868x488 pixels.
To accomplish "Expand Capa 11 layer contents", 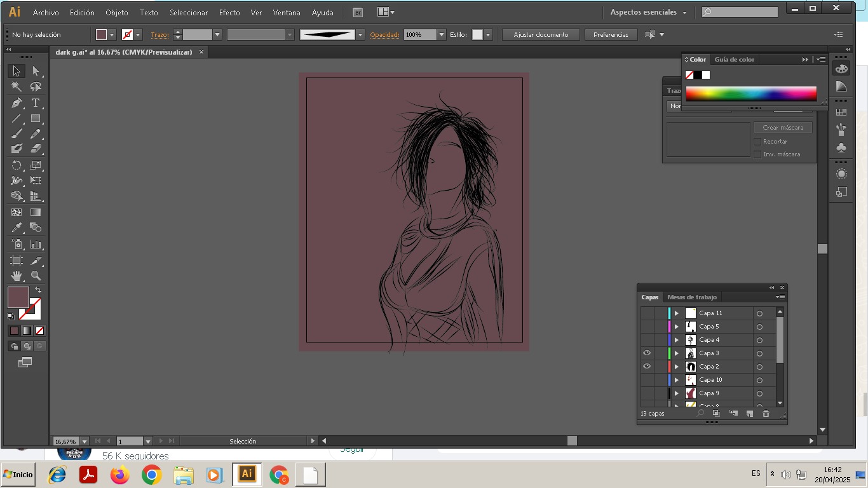I will click(x=677, y=313).
